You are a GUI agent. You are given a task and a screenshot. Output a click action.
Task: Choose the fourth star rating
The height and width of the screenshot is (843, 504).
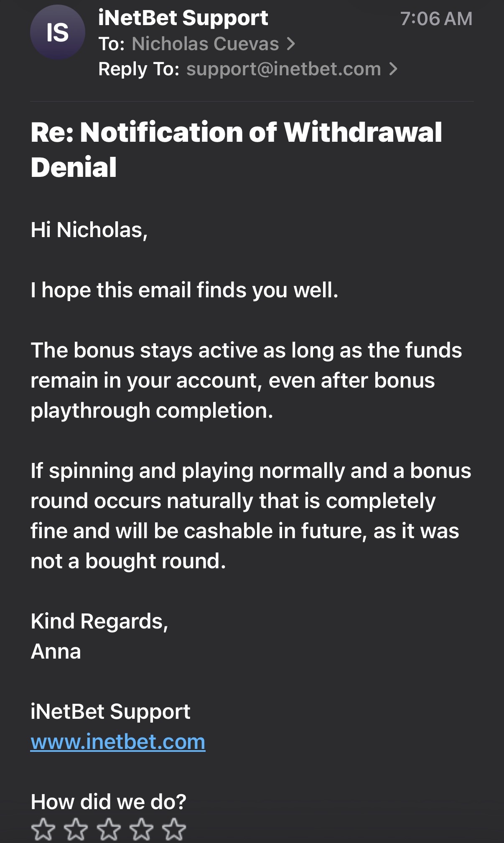(141, 828)
